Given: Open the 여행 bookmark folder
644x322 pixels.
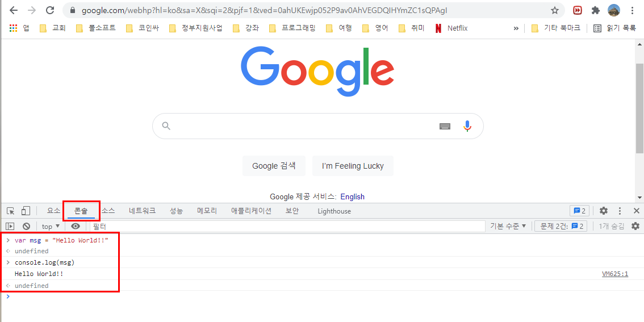Looking at the screenshot, I should tap(339, 28).
